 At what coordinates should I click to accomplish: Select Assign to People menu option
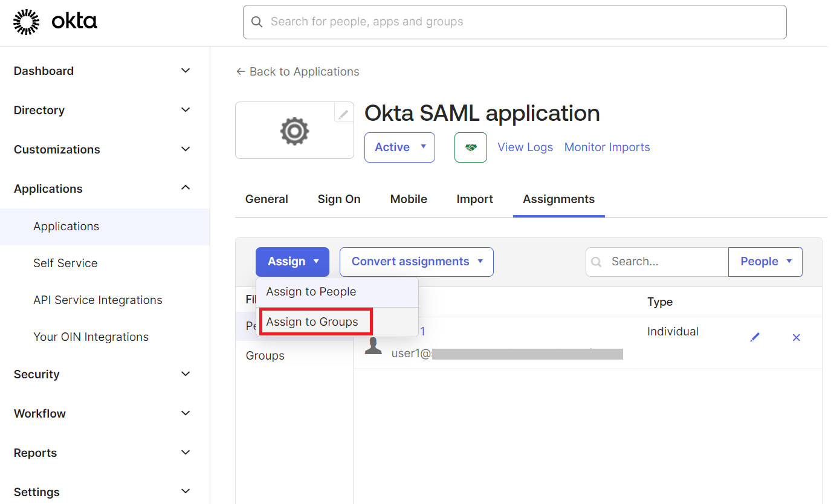[311, 292]
